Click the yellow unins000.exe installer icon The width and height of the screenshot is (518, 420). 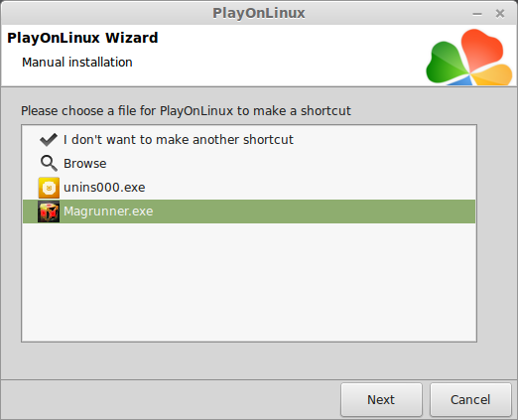coord(49,188)
